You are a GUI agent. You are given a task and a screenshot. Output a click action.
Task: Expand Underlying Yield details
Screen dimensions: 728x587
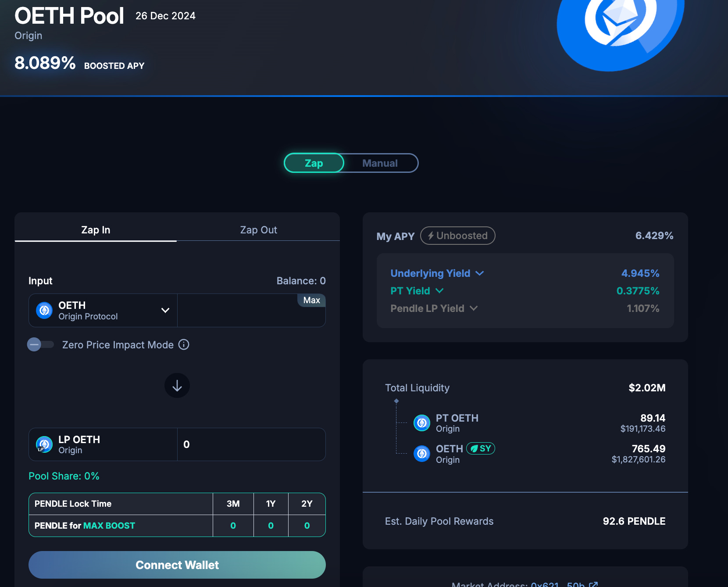pos(437,273)
